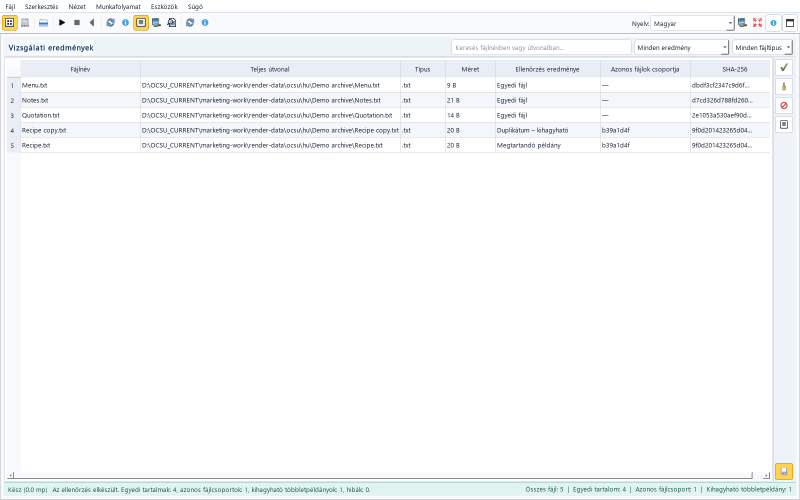
Task: Click the horizontal scrollbar under the table
Action: (383, 476)
